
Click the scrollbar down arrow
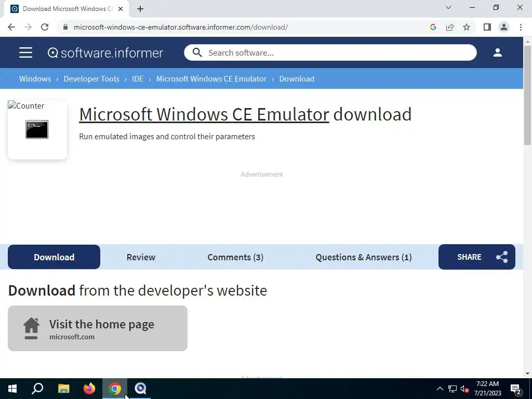point(528,374)
